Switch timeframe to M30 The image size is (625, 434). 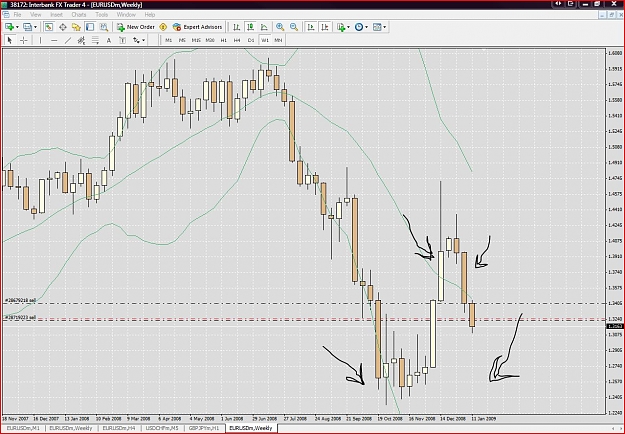click(210, 40)
